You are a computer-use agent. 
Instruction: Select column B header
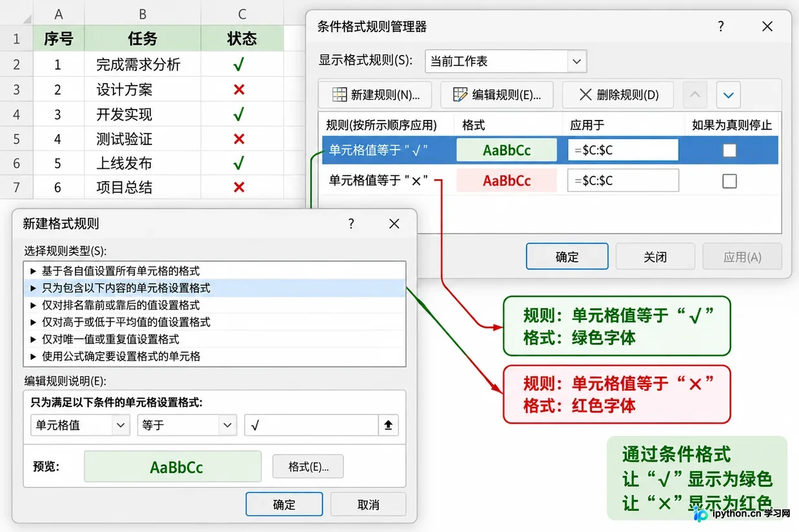[143, 14]
